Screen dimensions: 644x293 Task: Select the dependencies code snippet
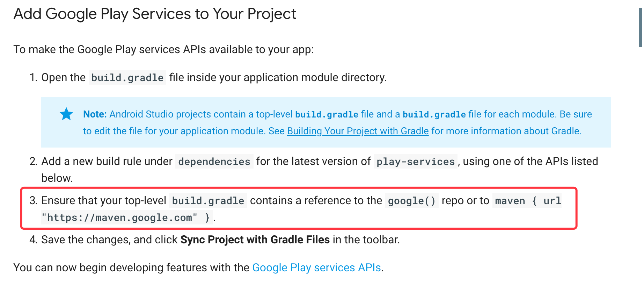[214, 162]
